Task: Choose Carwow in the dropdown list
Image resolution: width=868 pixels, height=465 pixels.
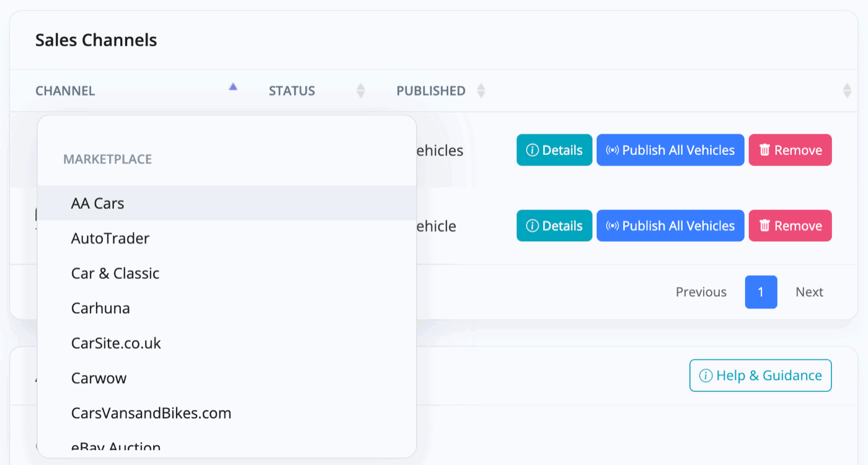Action: (x=227, y=378)
